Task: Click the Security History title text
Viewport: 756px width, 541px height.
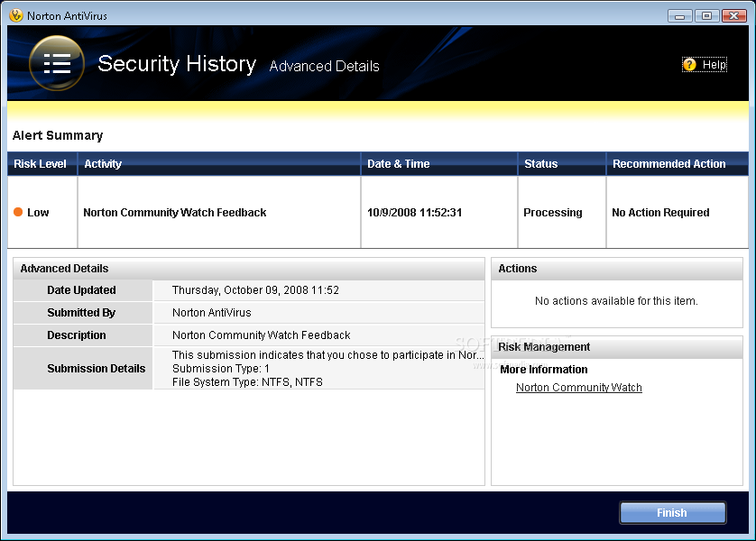Action: 177,64
